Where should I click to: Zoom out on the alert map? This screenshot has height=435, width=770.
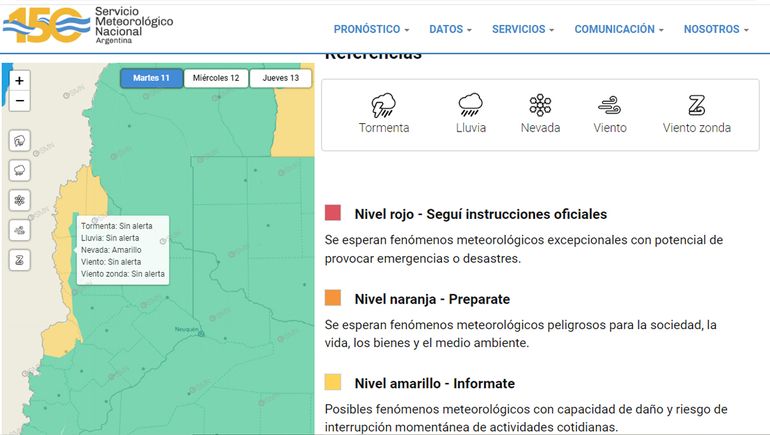coord(20,101)
